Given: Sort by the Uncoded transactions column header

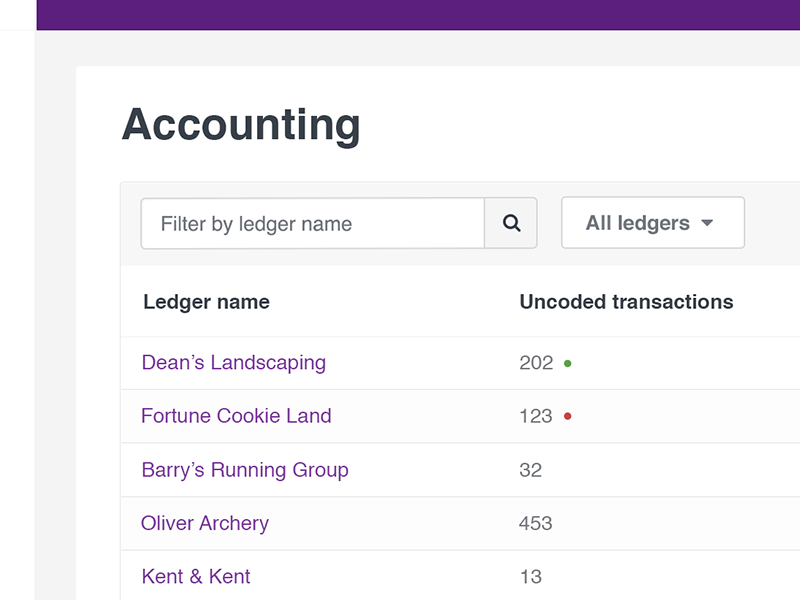Looking at the screenshot, I should (625, 301).
